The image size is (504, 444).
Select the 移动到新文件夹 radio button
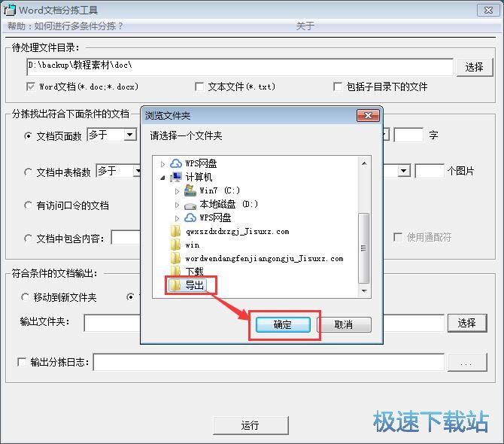click(25, 297)
